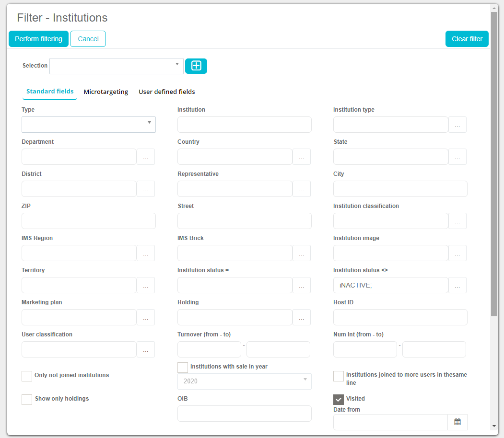Image resolution: width=504 pixels, height=438 pixels.
Task: Open Institution type lookup ellipsis button
Action: click(x=457, y=125)
